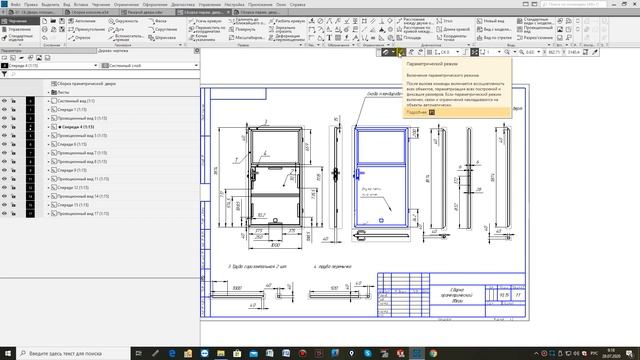Click the Черчение toolbar set button

(x=20, y=21)
